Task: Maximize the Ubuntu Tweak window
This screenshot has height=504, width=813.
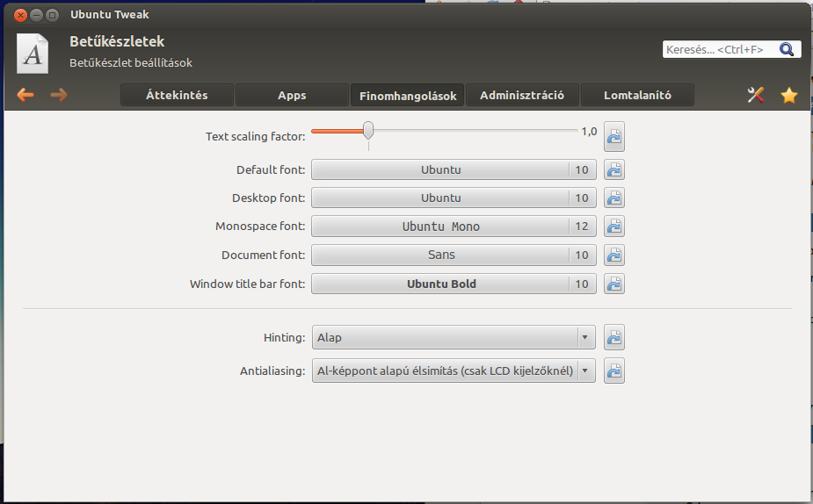Action: pyautogui.click(x=53, y=15)
